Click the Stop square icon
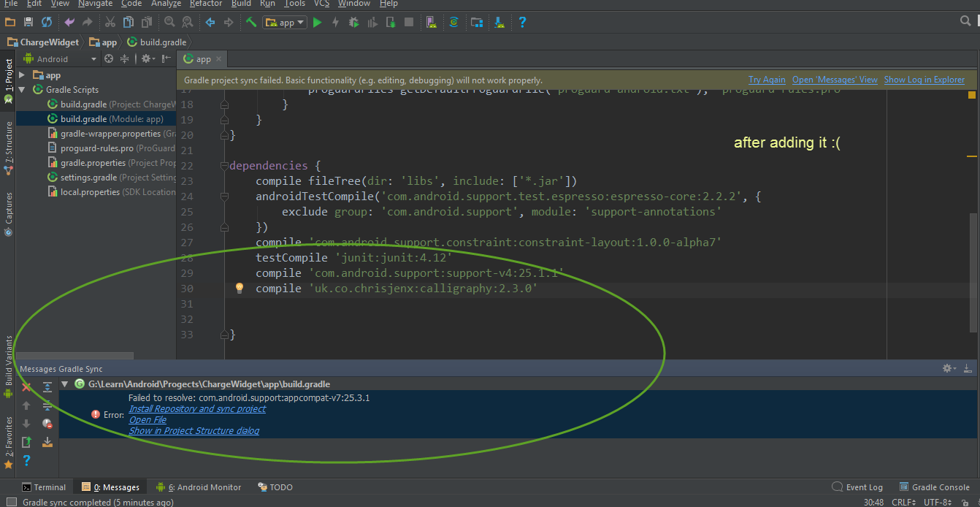Viewport: 980px width, 507px height. click(409, 23)
